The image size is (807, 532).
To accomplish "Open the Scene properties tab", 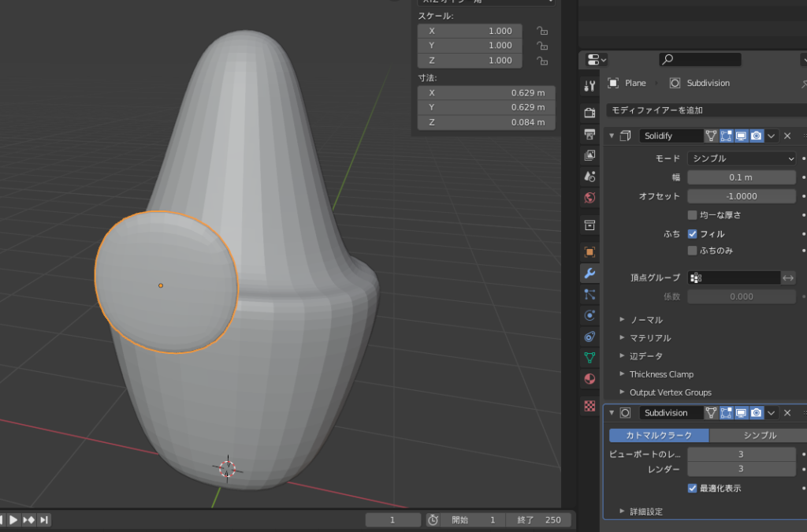I will [589, 177].
